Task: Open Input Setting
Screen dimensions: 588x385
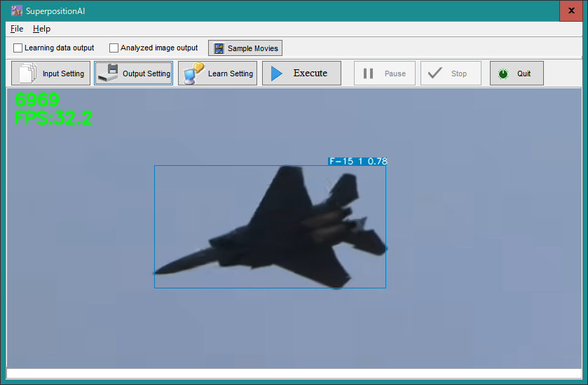Action: click(51, 73)
